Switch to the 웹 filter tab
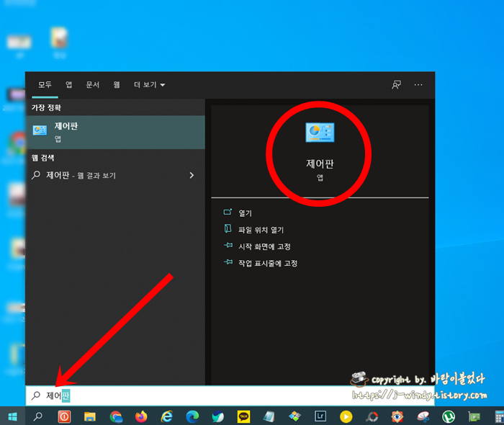 pyautogui.click(x=117, y=84)
